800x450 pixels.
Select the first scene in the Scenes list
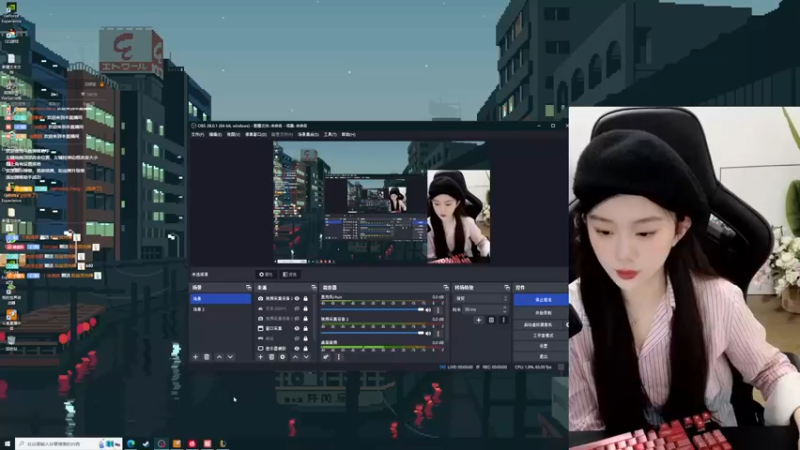pos(220,298)
